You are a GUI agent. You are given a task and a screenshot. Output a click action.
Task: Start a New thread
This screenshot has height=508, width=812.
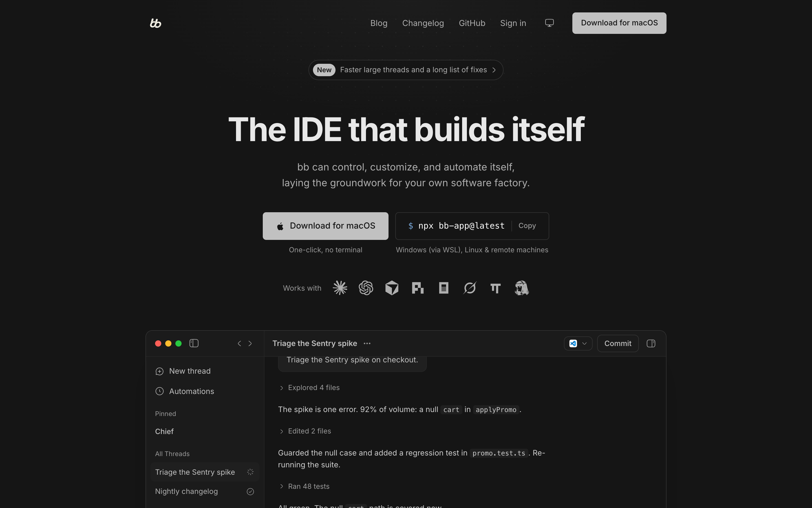click(x=183, y=371)
